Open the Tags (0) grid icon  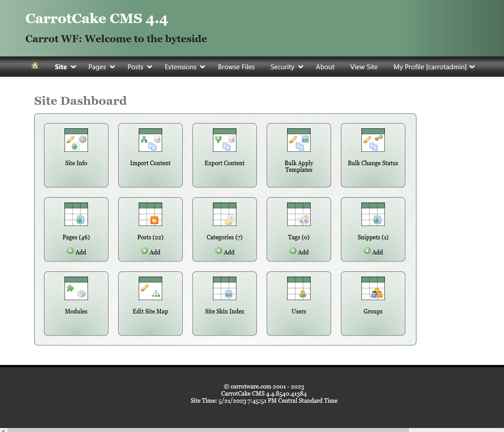click(299, 214)
